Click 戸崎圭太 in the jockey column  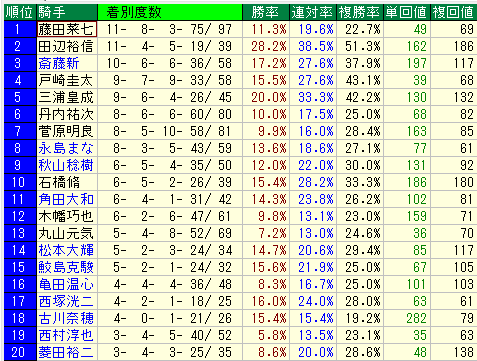coord(66,80)
